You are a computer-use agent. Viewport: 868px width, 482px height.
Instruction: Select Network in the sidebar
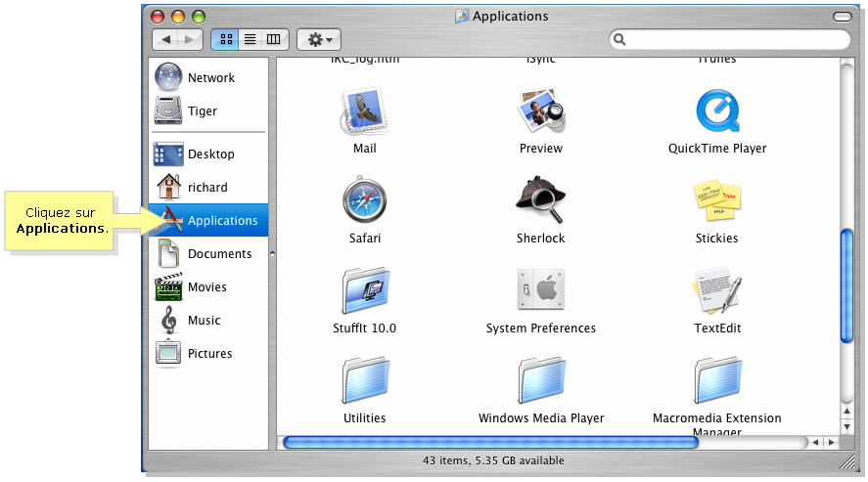(208, 77)
